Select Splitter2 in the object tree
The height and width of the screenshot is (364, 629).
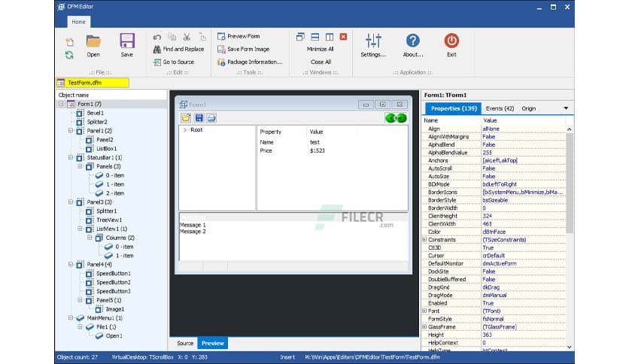97,122
